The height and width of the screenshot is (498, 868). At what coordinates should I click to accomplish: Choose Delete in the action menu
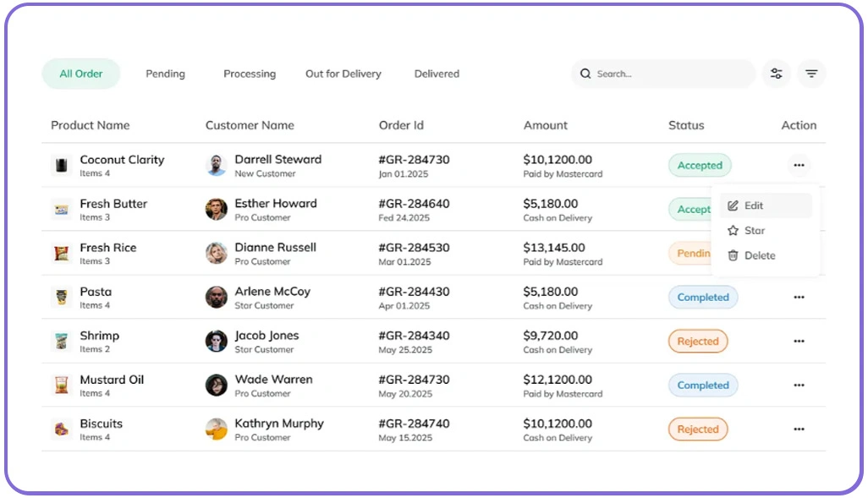(766, 255)
